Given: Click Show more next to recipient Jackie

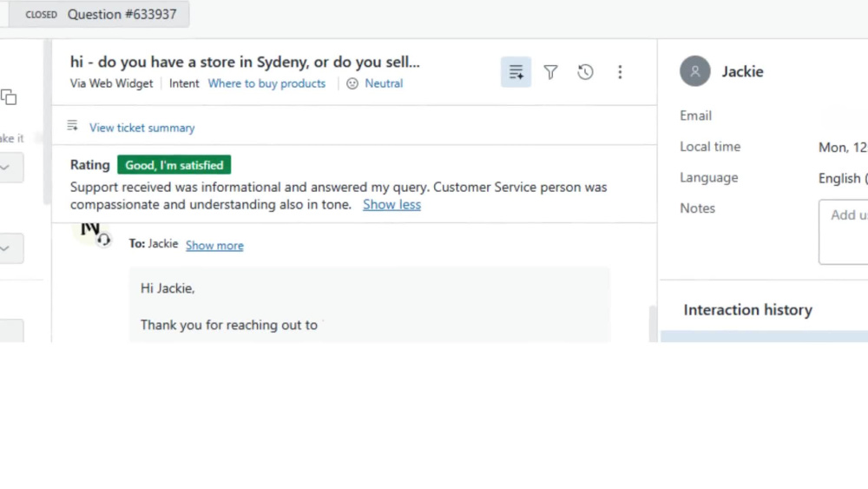Looking at the screenshot, I should (x=214, y=245).
